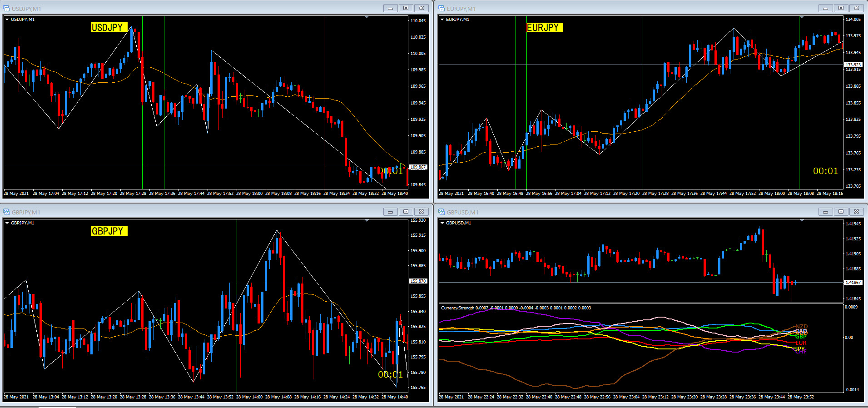Close the GBPUSD,M1 chart window
The image size is (868, 408).
coord(857,212)
